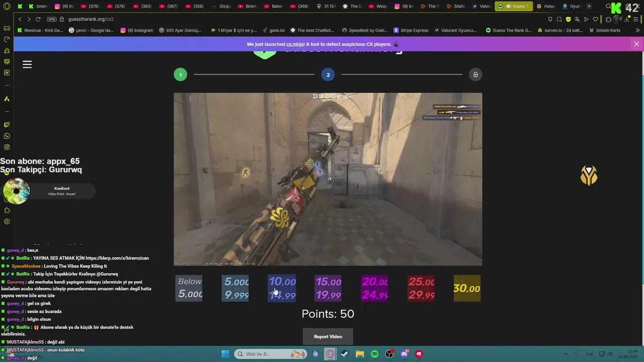Open the sidebar extensions cube icon
This screenshot has height=362, width=644.
[x=7, y=210]
